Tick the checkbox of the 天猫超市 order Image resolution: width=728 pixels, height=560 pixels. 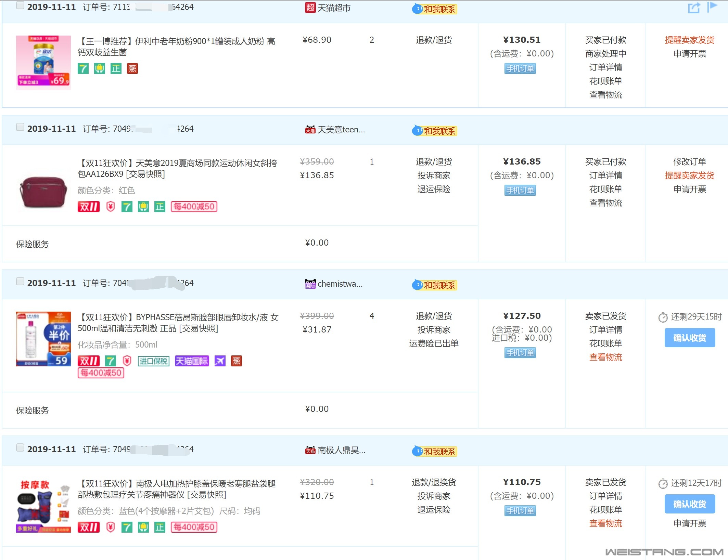tap(20, 5)
